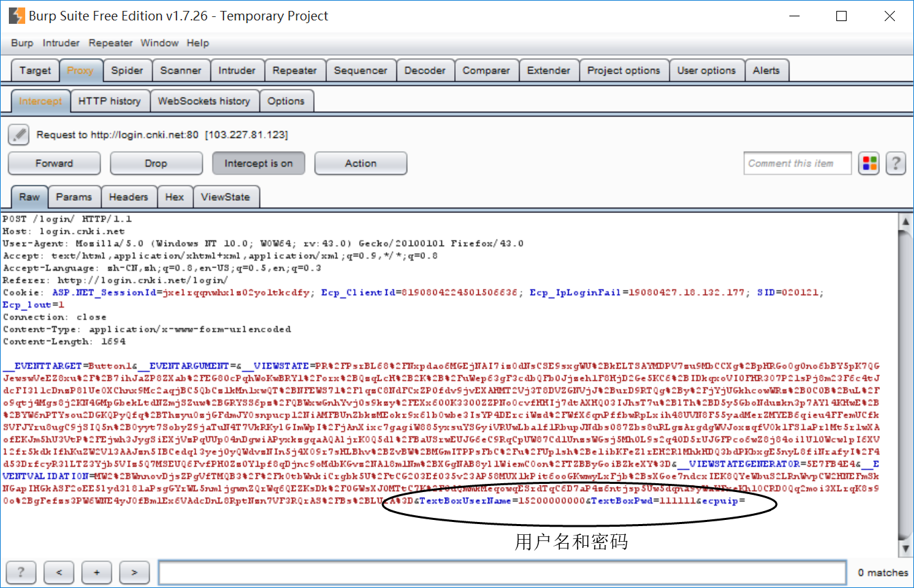This screenshot has height=588, width=914.
Task: Open the highlight color picker icon
Action: point(869,163)
